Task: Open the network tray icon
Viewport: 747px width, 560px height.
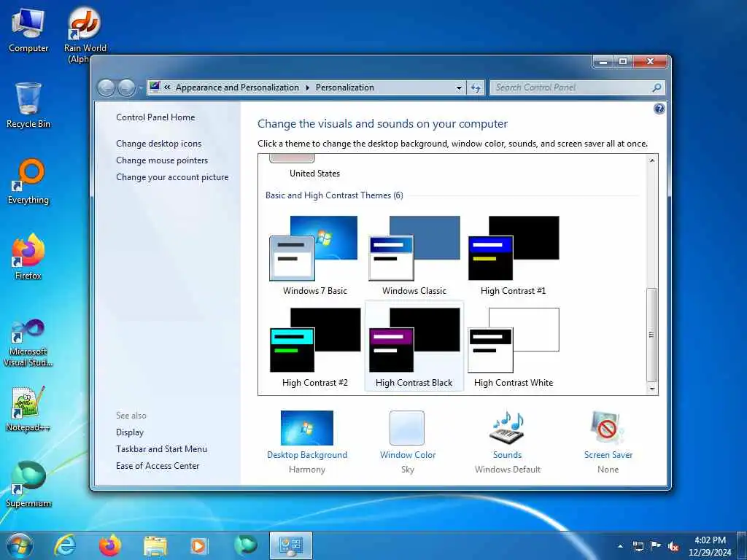Action: [638, 547]
